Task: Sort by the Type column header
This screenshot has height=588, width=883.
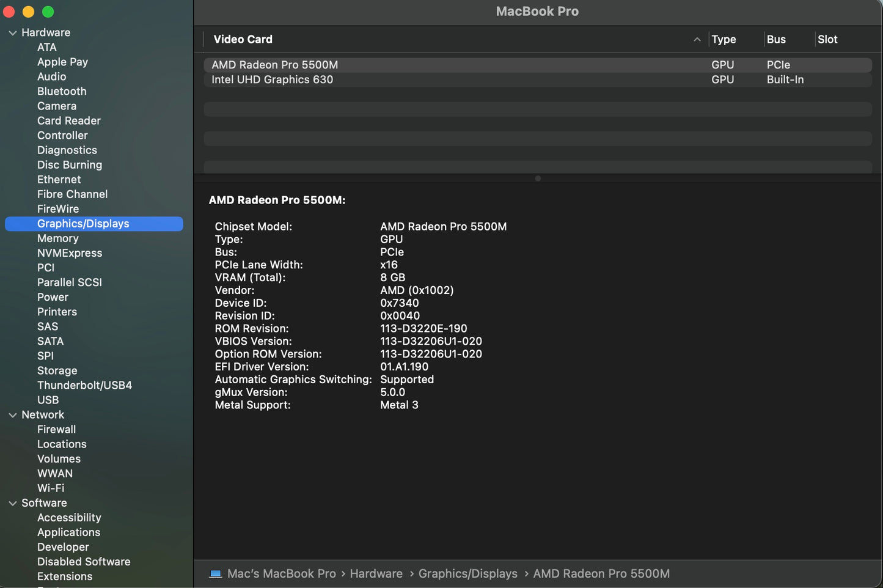Action: 724,40
